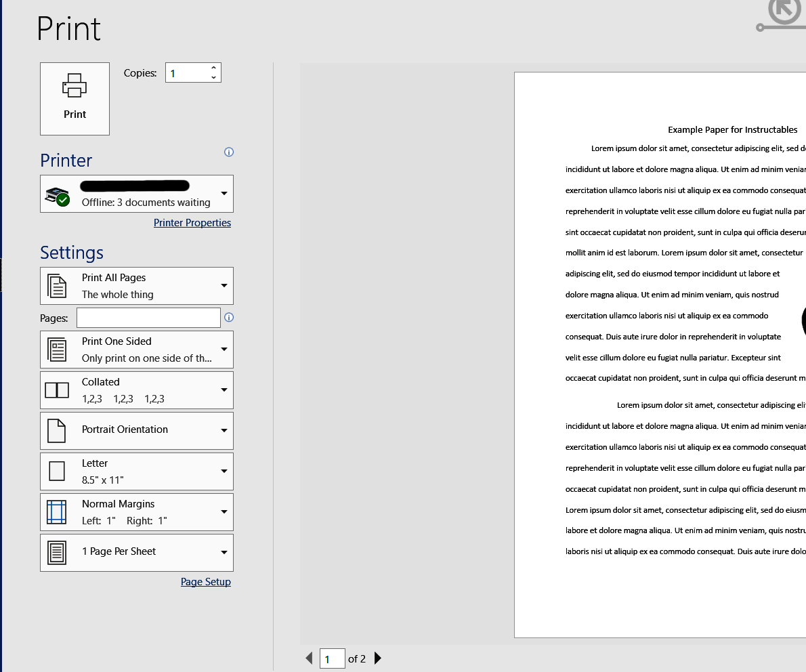Click the current page number box
The width and height of the screenshot is (806, 672).
[332, 658]
